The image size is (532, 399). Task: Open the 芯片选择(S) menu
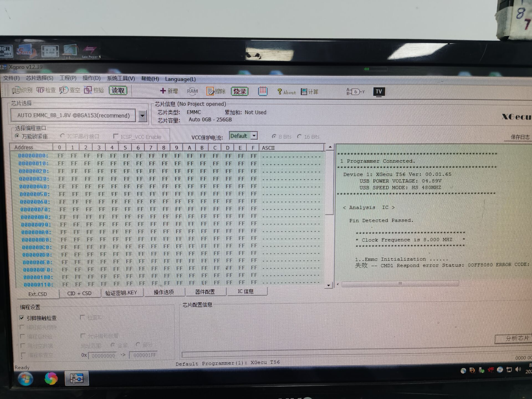(39, 78)
